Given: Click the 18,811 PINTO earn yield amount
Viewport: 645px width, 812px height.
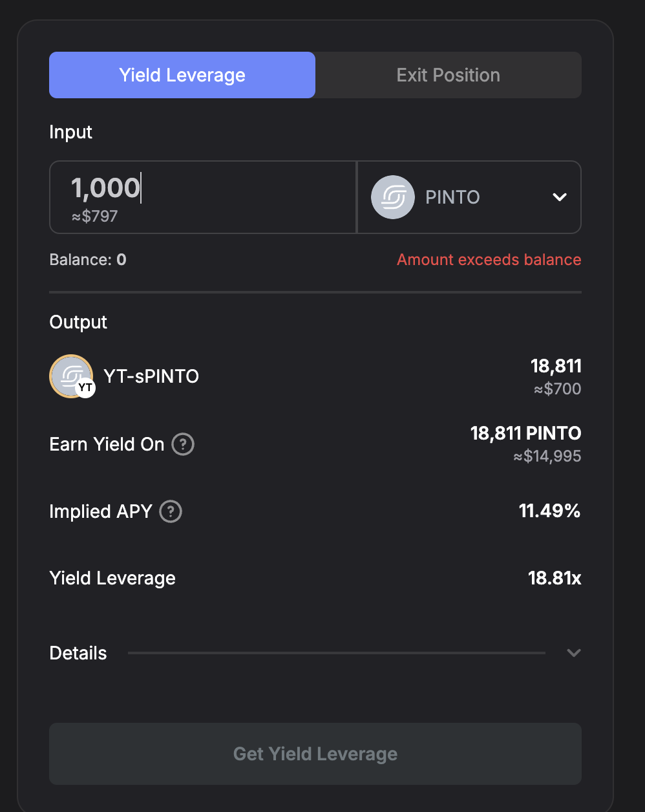Looking at the screenshot, I should pyautogui.click(x=525, y=433).
